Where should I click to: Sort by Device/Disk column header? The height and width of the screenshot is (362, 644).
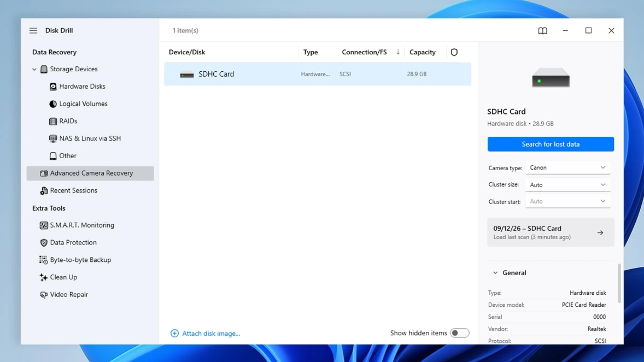(x=187, y=52)
